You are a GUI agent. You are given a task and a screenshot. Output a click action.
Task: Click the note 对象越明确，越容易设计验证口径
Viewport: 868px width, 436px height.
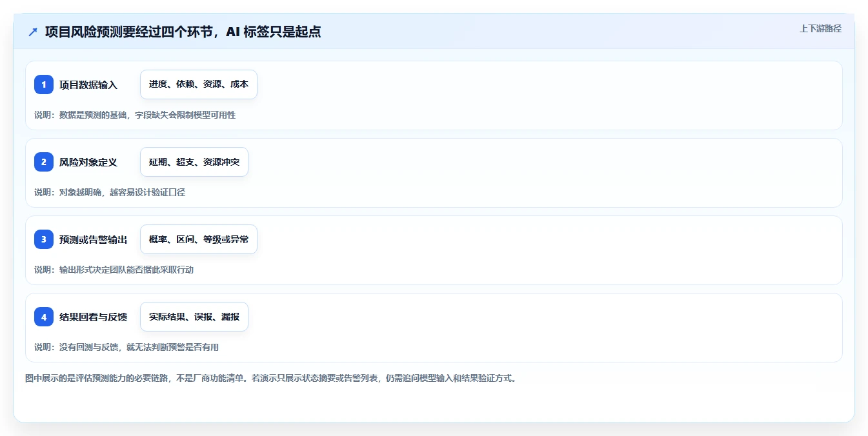pos(122,192)
